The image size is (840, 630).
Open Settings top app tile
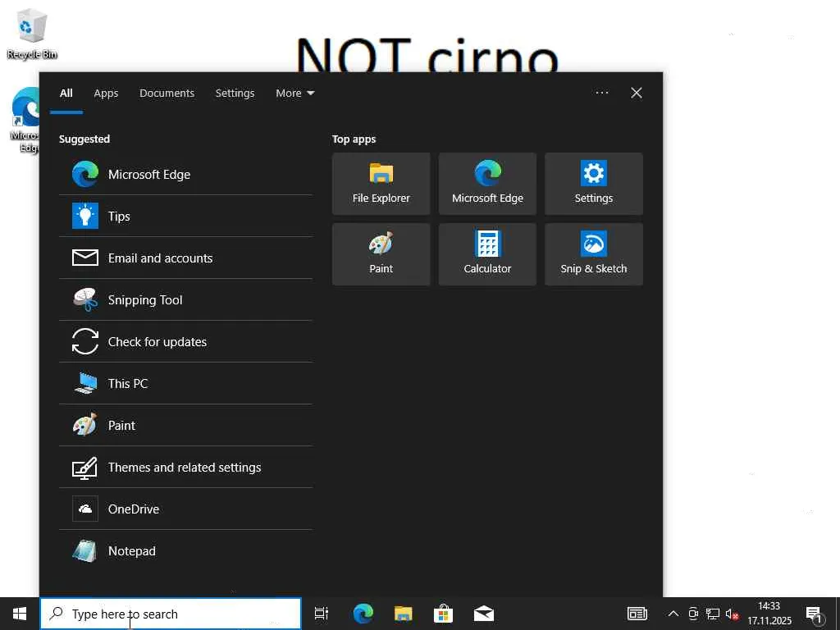[594, 184]
